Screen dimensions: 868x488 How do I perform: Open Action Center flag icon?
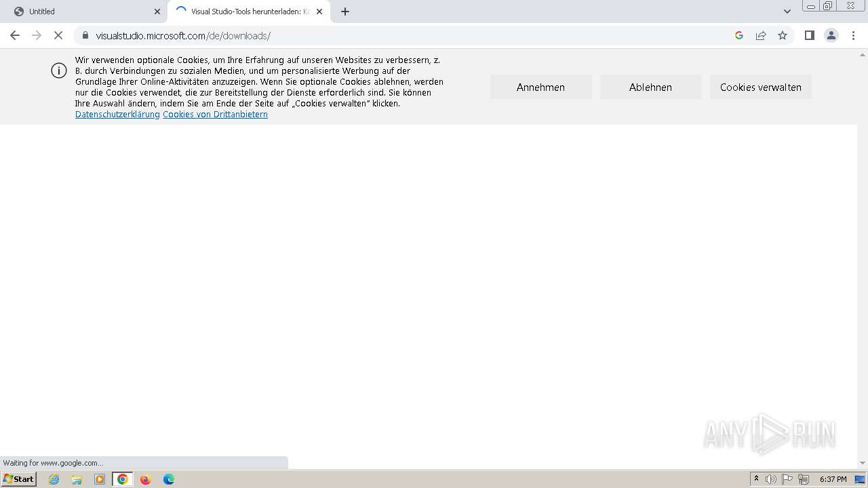point(787,479)
